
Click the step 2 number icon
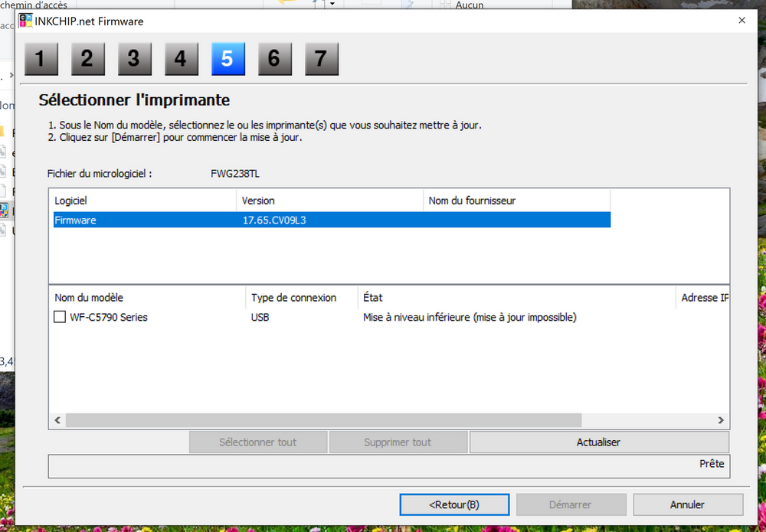pyautogui.click(x=87, y=59)
